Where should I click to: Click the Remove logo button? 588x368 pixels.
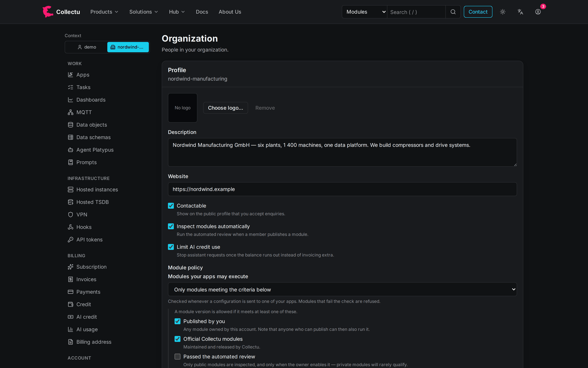265,108
